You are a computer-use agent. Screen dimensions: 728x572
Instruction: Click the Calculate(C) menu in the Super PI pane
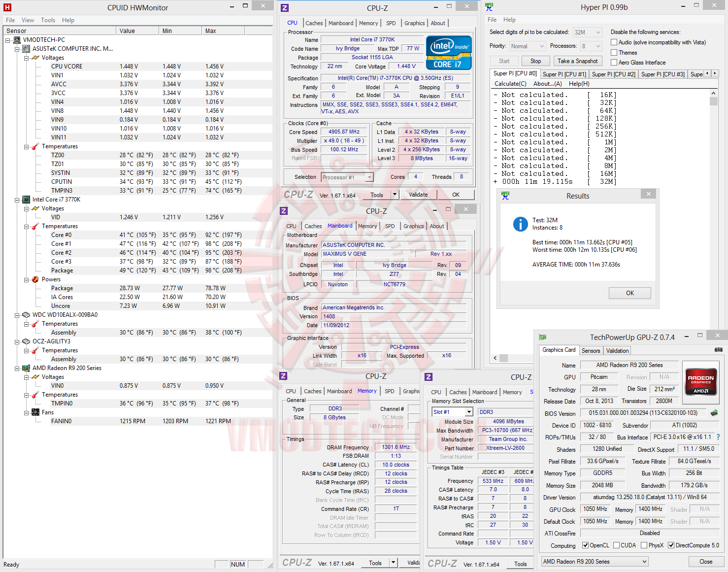pyautogui.click(x=510, y=84)
